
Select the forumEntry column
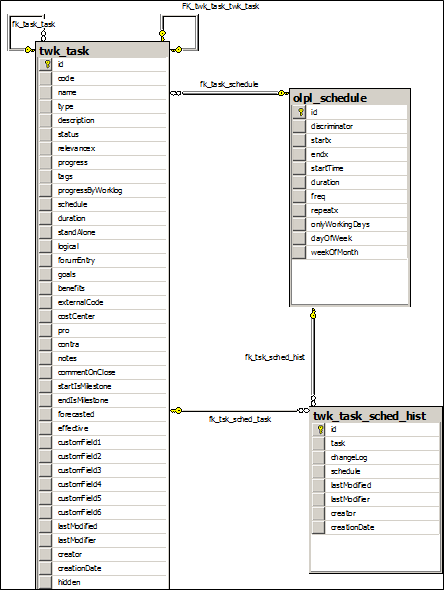pyautogui.click(x=103, y=260)
